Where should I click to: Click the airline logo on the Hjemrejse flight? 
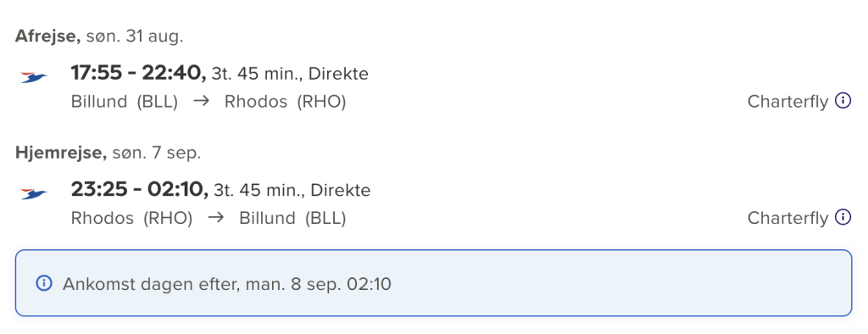(x=34, y=194)
